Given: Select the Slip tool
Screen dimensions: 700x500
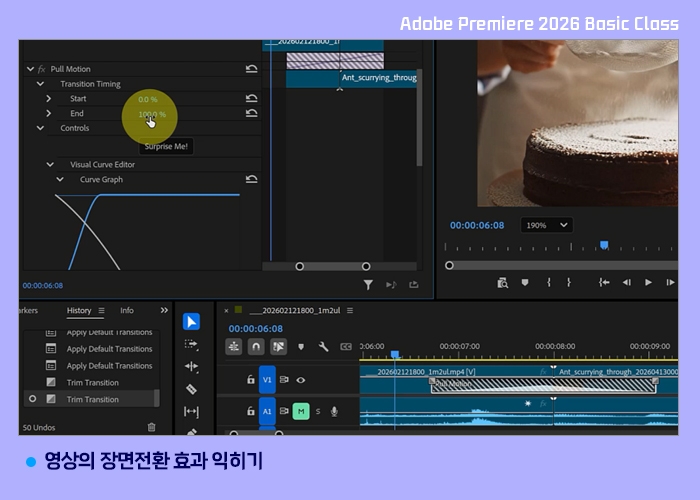Looking at the screenshot, I should (191, 411).
